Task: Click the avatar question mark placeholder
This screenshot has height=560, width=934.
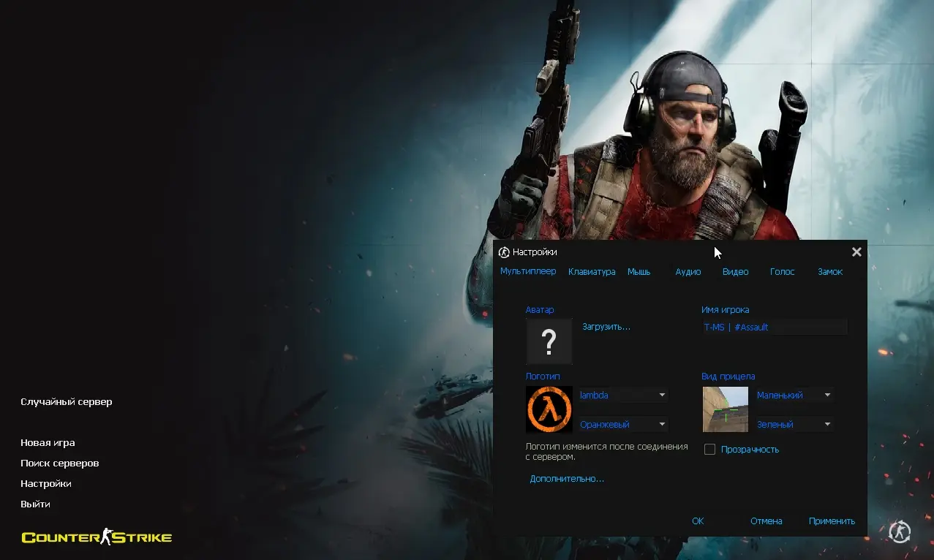Action: (x=549, y=341)
